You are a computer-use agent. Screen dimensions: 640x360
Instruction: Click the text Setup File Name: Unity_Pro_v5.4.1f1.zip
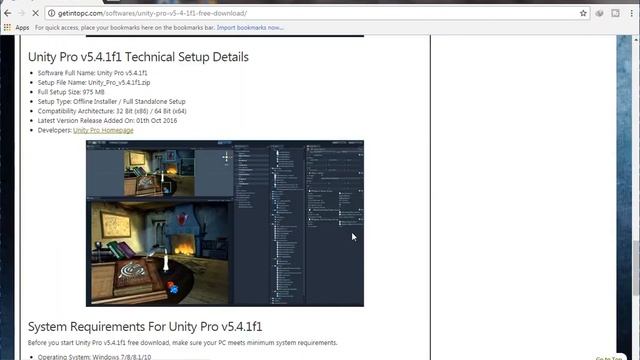pyautogui.click(x=94, y=82)
